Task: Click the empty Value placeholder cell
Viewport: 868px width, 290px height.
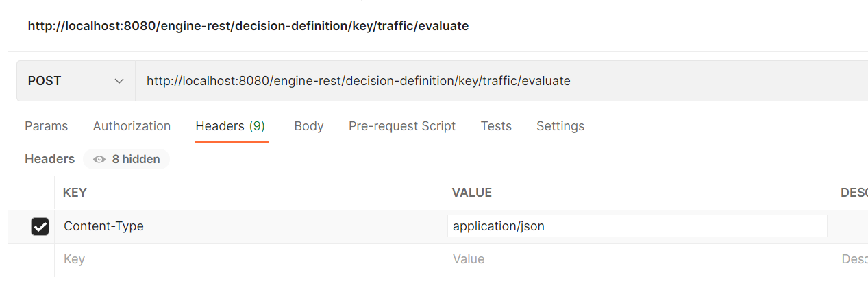Action: point(636,259)
